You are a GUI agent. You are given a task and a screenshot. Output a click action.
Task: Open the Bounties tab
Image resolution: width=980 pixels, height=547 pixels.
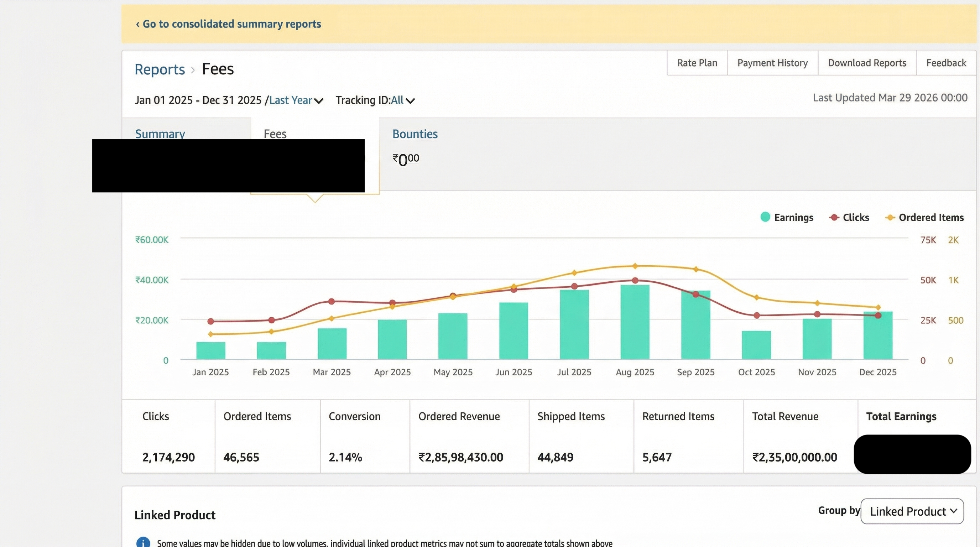tap(415, 134)
